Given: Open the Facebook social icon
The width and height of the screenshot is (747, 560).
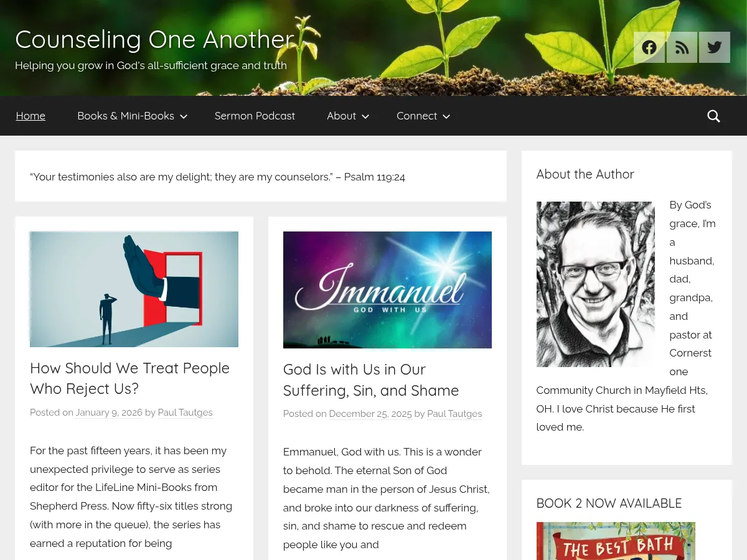Looking at the screenshot, I should (649, 47).
